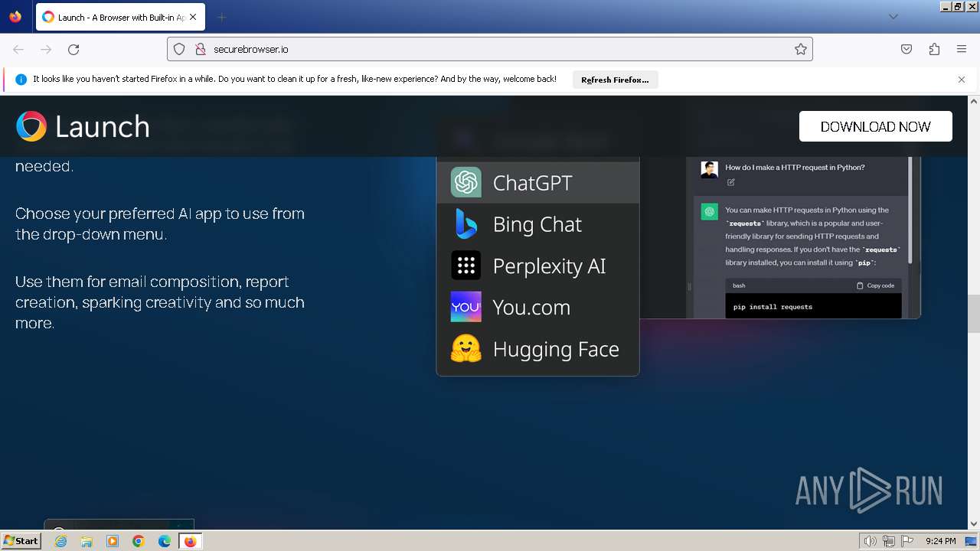Image resolution: width=980 pixels, height=551 pixels.
Task: Click the Bing Chat logo icon
Action: 466,223
